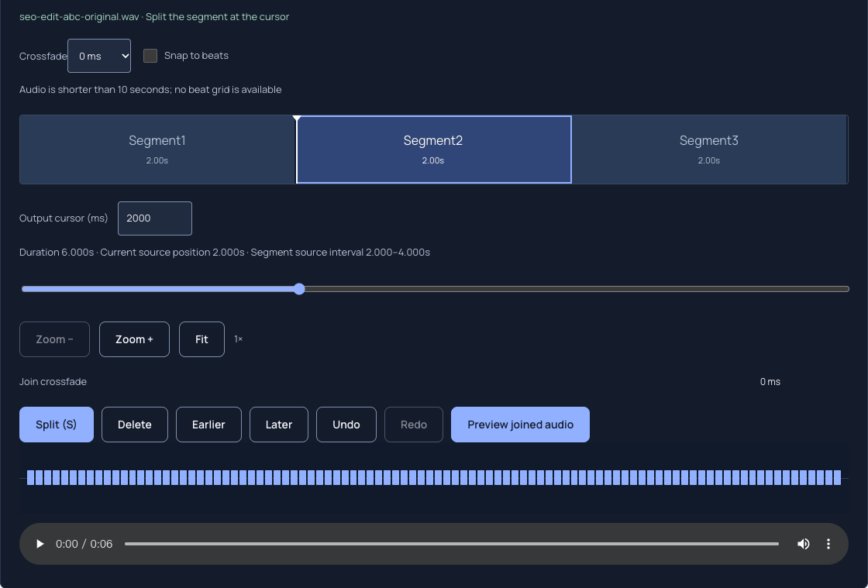Seek on the audio player progress bar
The image size is (868, 588).
click(x=452, y=544)
